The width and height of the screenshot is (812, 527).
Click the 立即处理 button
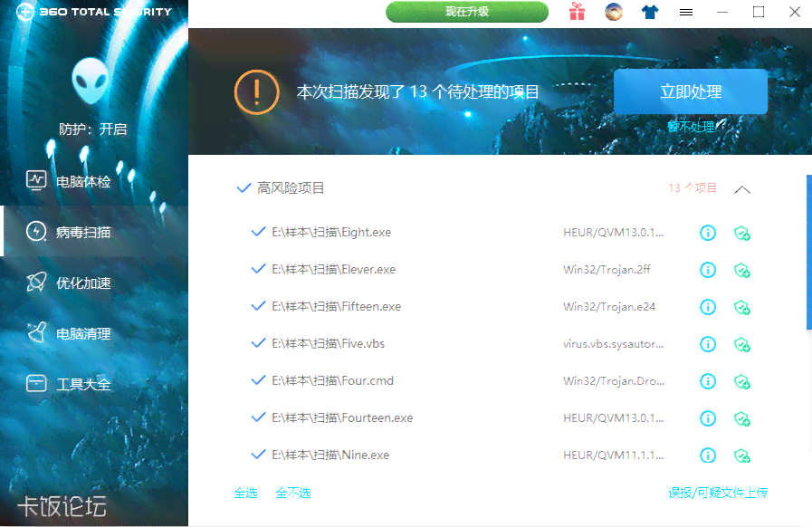coord(691,91)
